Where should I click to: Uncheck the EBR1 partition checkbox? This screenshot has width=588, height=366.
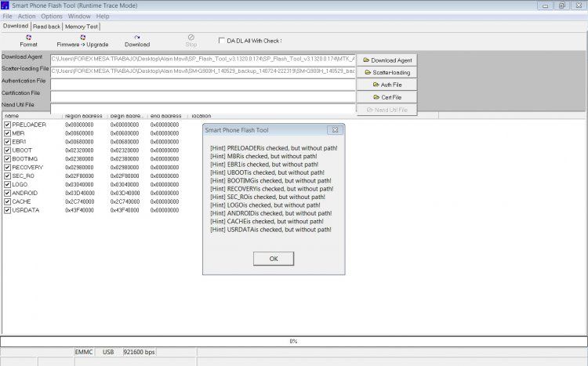click(8, 142)
